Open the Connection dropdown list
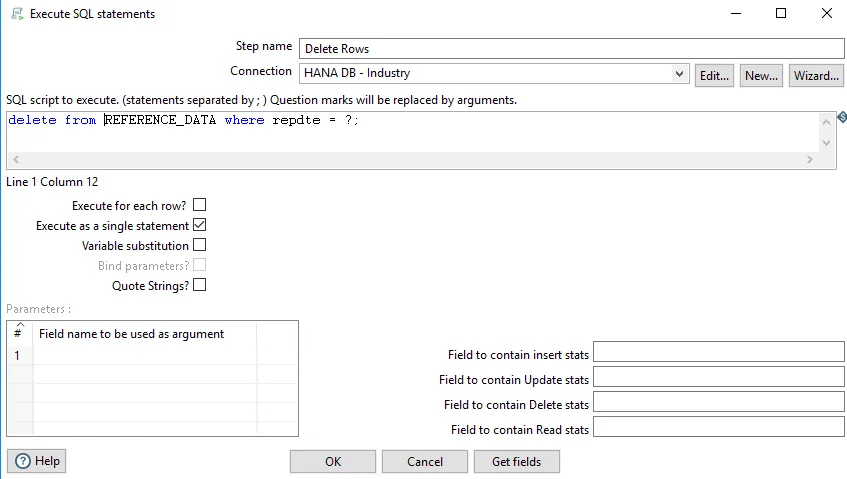The height and width of the screenshot is (479, 847). [x=680, y=73]
